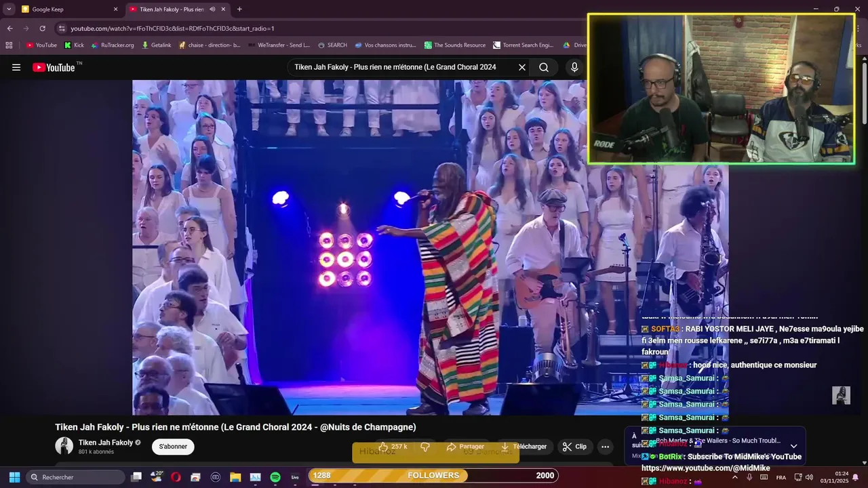The image size is (868, 488).
Task: Open Tiken Jah Fakoly channel name link
Action: tap(106, 443)
